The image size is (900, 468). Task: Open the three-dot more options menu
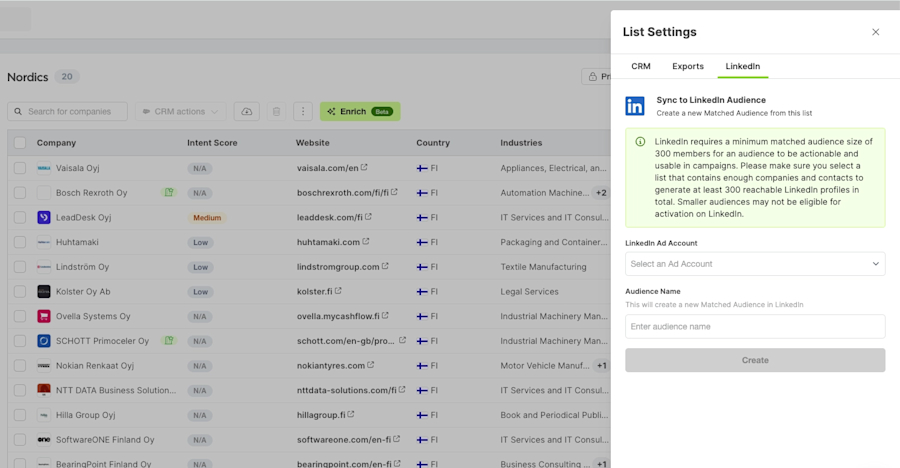(303, 111)
